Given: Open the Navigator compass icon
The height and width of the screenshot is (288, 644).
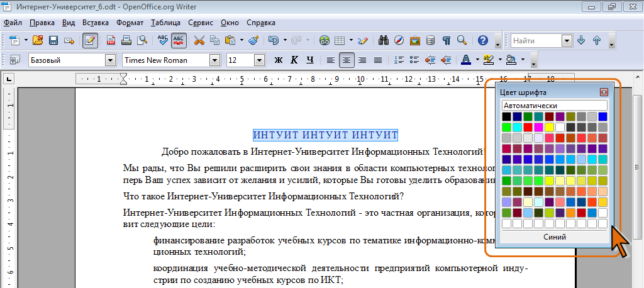Looking at the screenshot, I should pos(399,40).
